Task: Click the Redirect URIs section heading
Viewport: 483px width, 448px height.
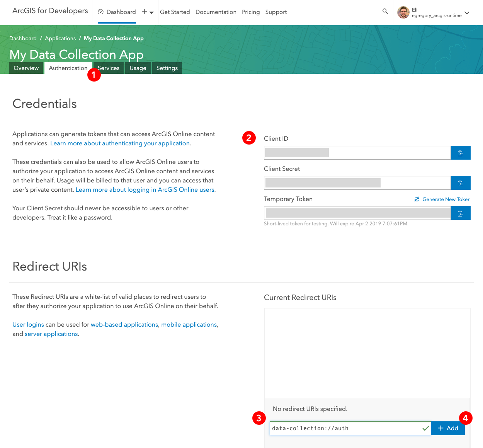Action: click(49, 266)
